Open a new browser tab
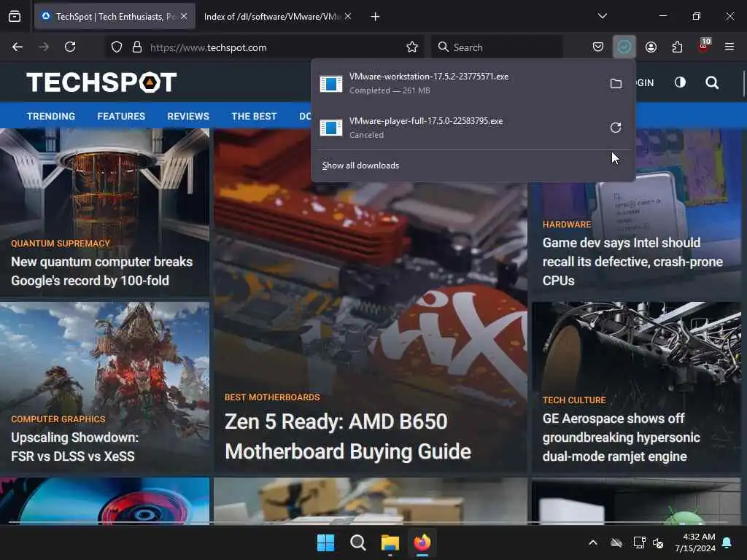The image size is (747, 560). click(x=376, y=17)
